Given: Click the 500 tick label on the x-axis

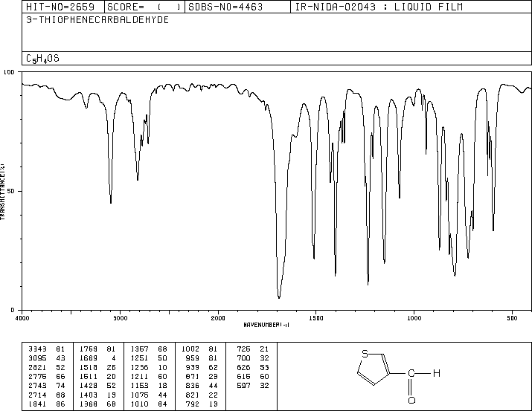Looking at the screenshot, I should (513, 318).
